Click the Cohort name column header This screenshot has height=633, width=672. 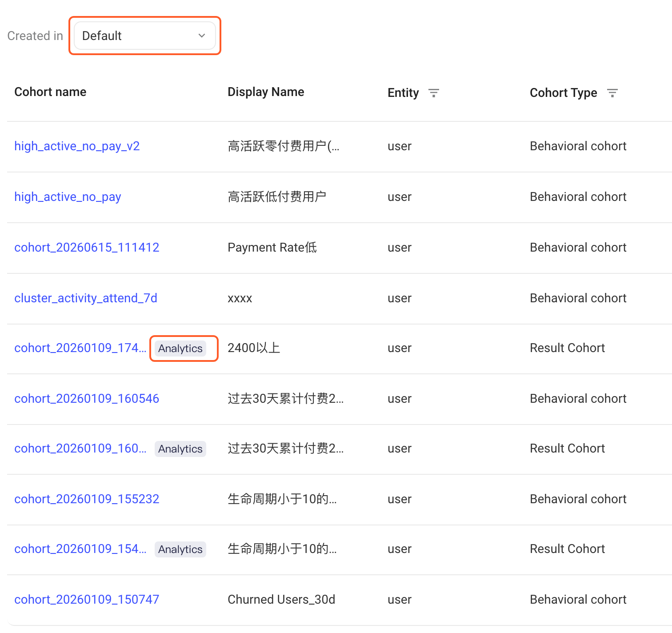50,92
